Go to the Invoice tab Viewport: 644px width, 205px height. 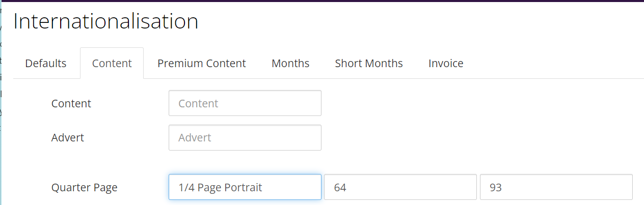click(446, 64)
